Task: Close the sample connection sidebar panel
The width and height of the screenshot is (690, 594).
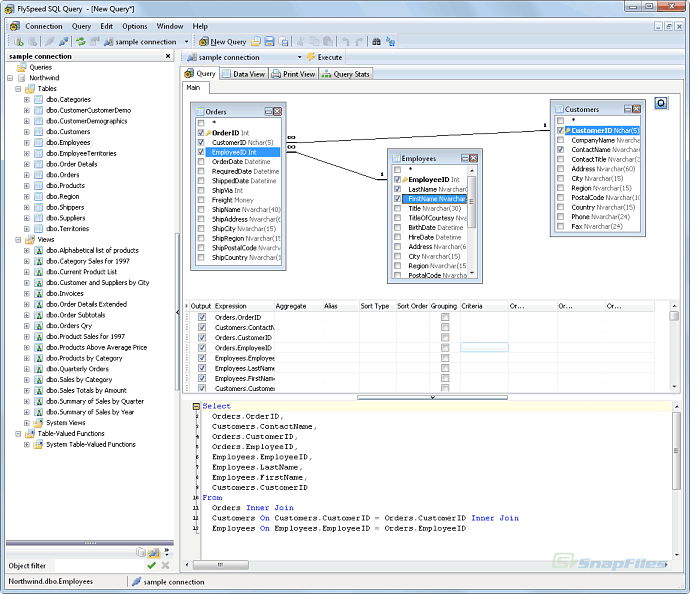Action: point(168,56)
